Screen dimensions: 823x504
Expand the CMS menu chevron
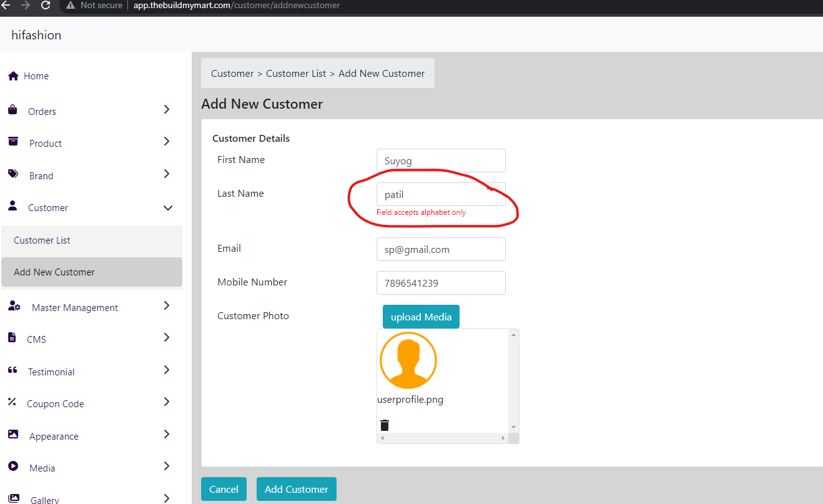167,337
